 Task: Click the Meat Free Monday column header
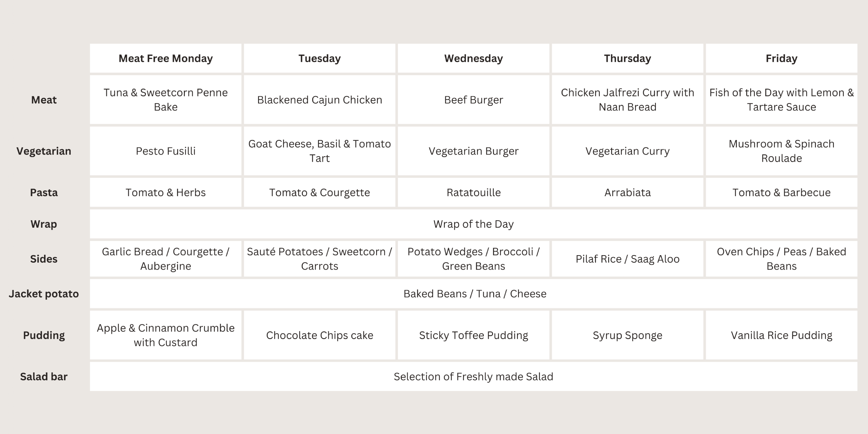165,58
